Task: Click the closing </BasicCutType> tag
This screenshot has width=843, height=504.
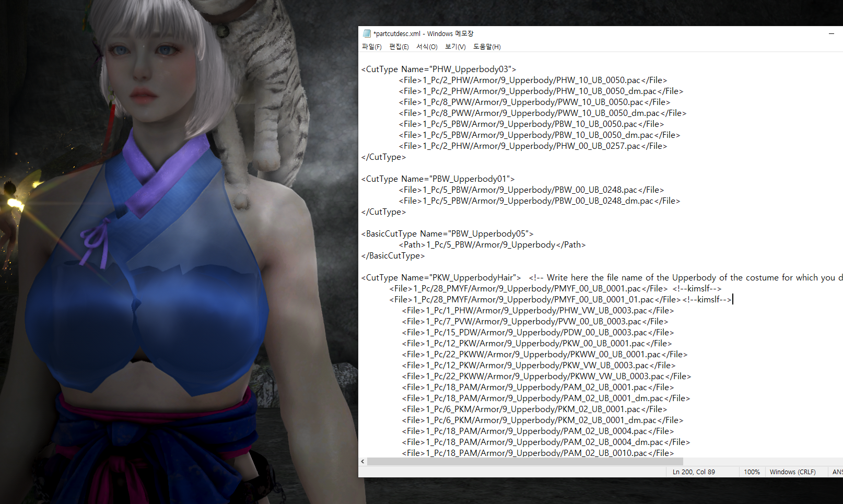Action: click(393, 255)
